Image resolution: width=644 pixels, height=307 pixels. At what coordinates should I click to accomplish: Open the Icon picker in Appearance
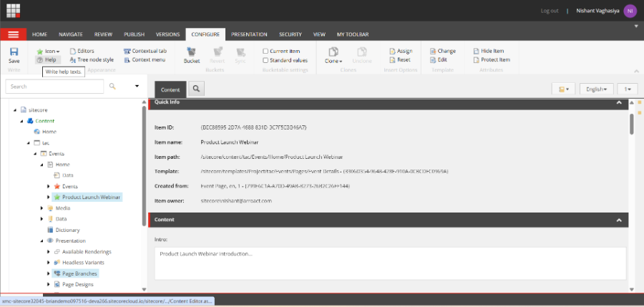coord(48,52)
